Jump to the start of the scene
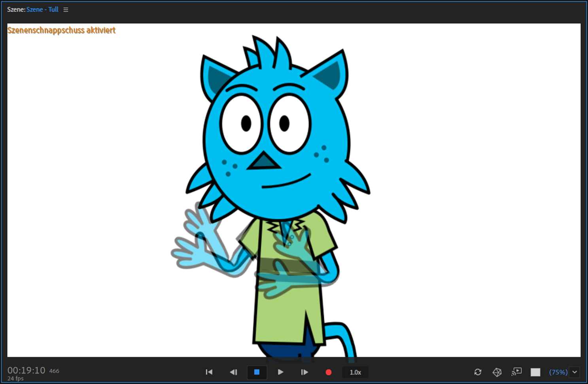 [209, 372]
